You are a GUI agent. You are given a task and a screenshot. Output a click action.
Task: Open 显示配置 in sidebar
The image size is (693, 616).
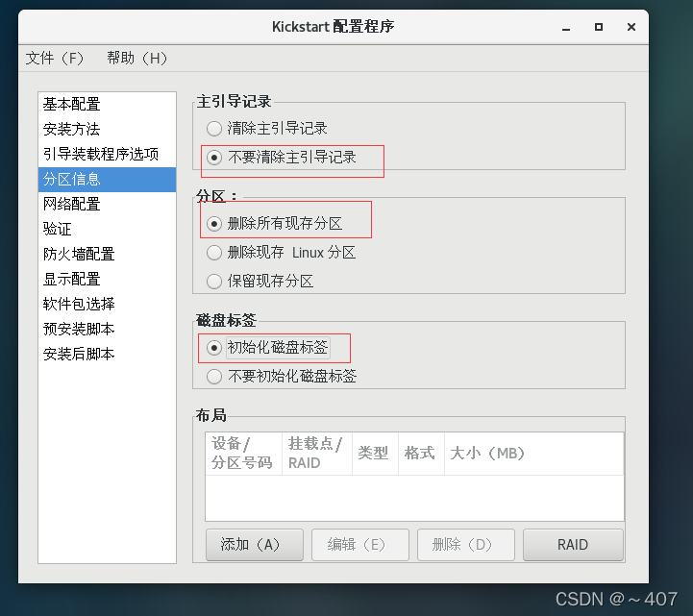tap(107, 279)
